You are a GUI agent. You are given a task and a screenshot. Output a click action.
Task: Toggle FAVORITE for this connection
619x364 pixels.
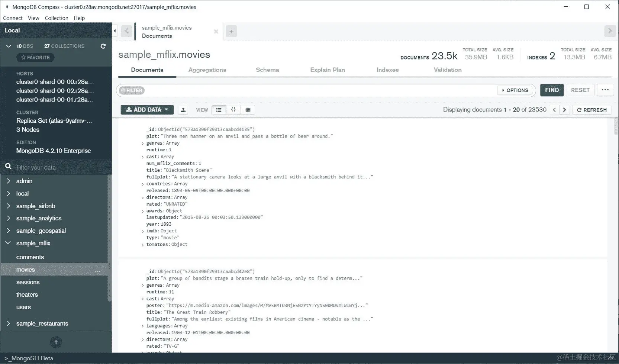pos(35,57)
